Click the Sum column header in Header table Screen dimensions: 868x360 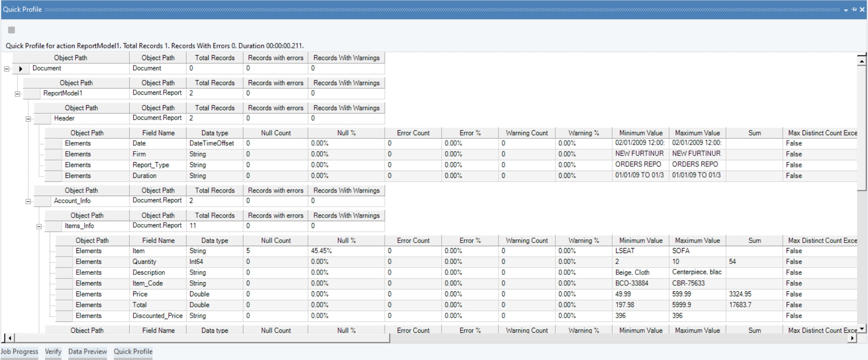[x=754, y=133]
